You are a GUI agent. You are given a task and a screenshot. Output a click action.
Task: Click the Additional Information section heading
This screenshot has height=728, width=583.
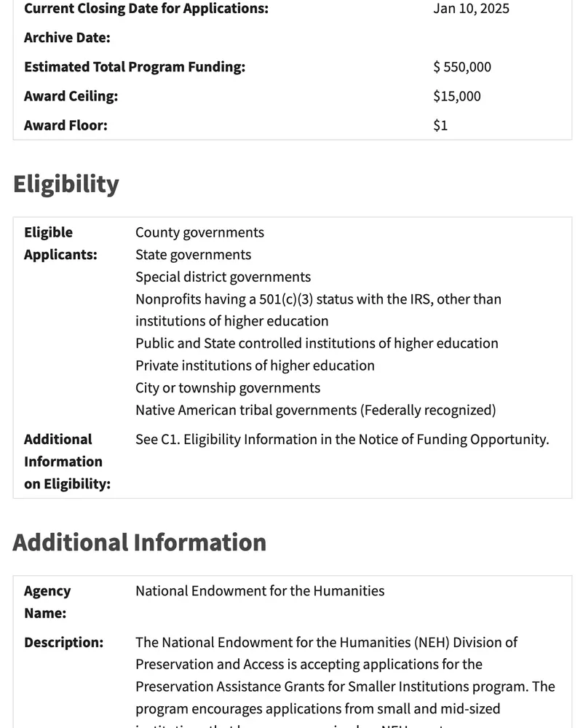coord(139,542)
